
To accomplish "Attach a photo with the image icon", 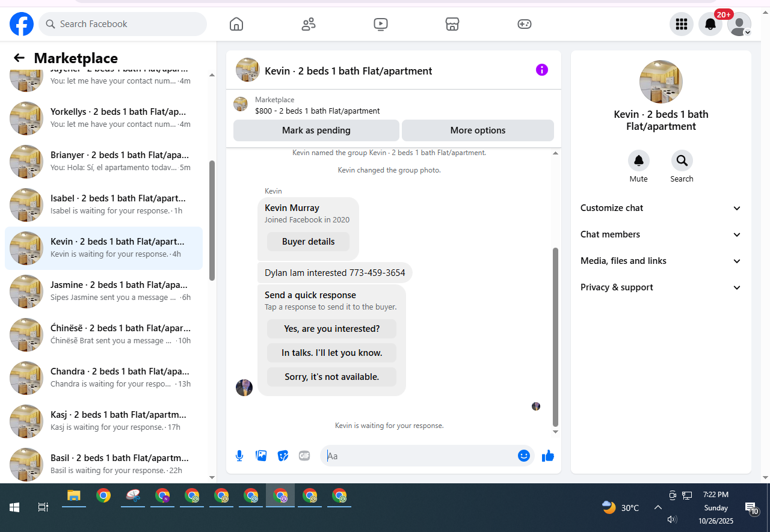I will pos(261,456).
